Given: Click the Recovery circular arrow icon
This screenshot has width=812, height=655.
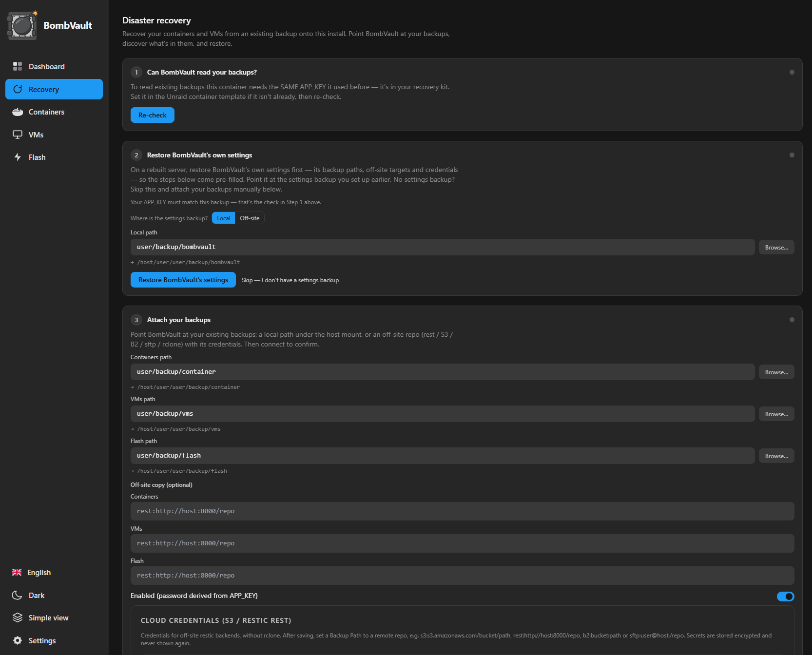Looking at the screenshot, I should [18, 89].
